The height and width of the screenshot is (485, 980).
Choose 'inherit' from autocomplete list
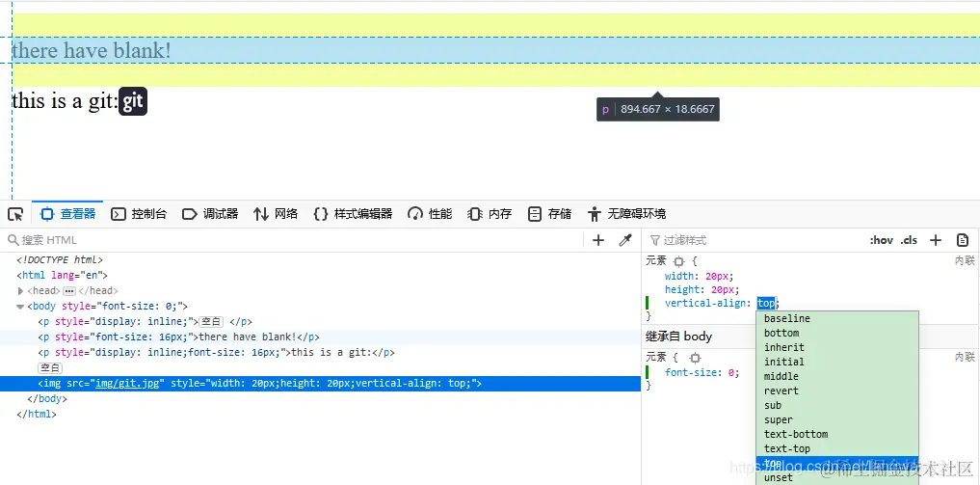tap(836, 347)
